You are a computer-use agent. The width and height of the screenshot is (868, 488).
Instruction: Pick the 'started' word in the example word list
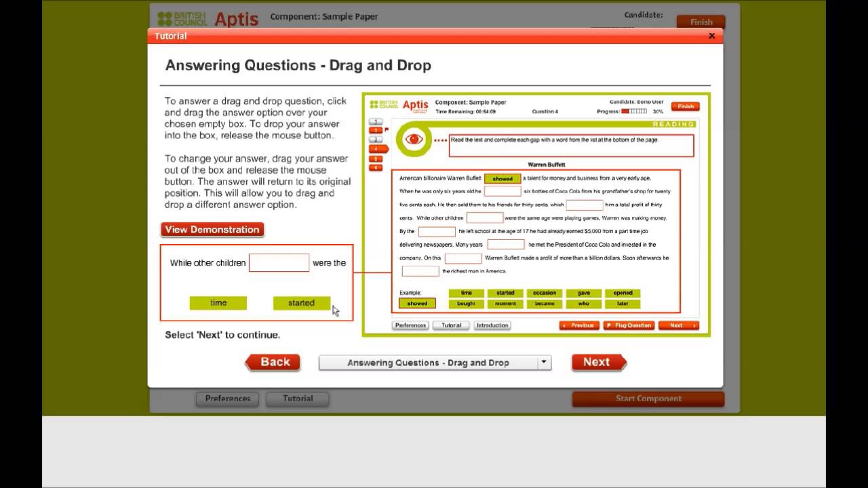tap(505, 293)
